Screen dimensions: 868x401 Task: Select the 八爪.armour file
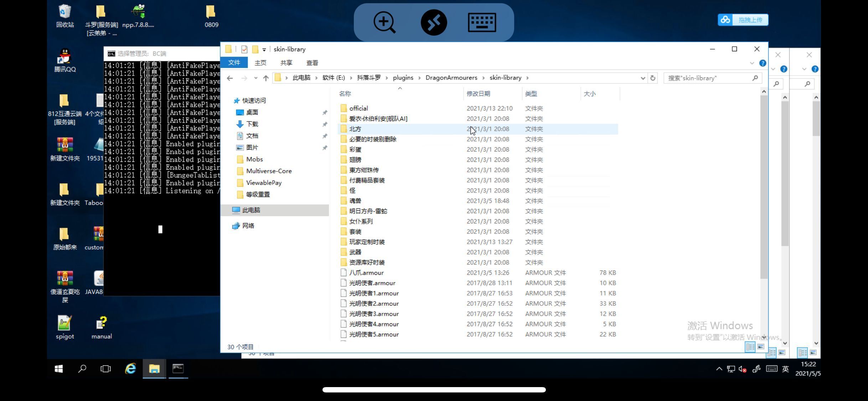[x=477, y=273]
